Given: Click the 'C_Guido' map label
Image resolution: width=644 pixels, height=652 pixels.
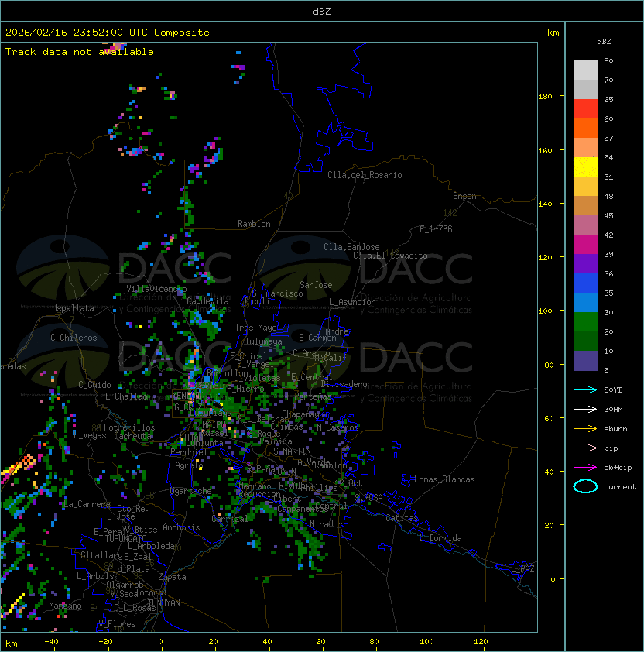Looking at the screenshot, I should coord(94,385).
